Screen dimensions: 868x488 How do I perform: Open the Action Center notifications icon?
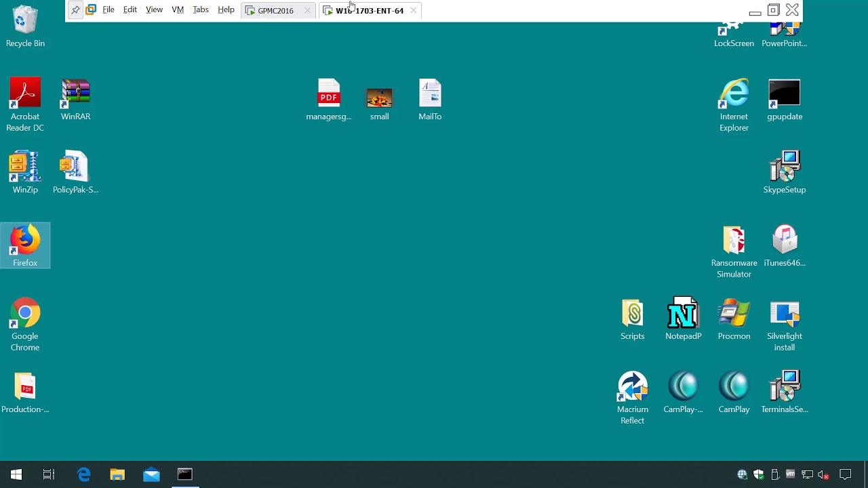pyautogui.click(x=845, y=474)
